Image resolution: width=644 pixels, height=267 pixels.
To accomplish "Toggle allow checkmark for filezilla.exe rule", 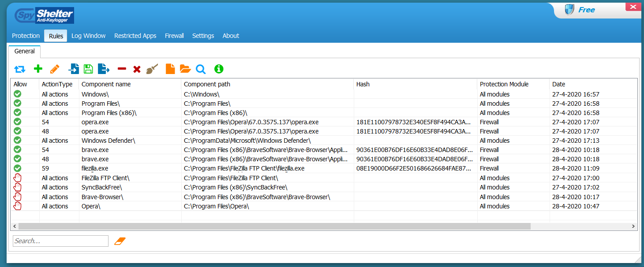I will [x=18, y=168].
